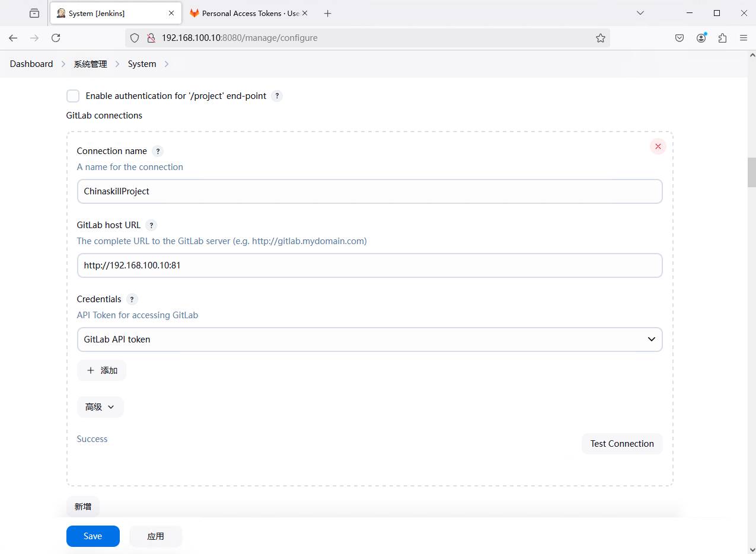This screenshot has width=756, height=554.
Task: Click help icon for '/project' end-point authentication
Action: pos(277,96)
